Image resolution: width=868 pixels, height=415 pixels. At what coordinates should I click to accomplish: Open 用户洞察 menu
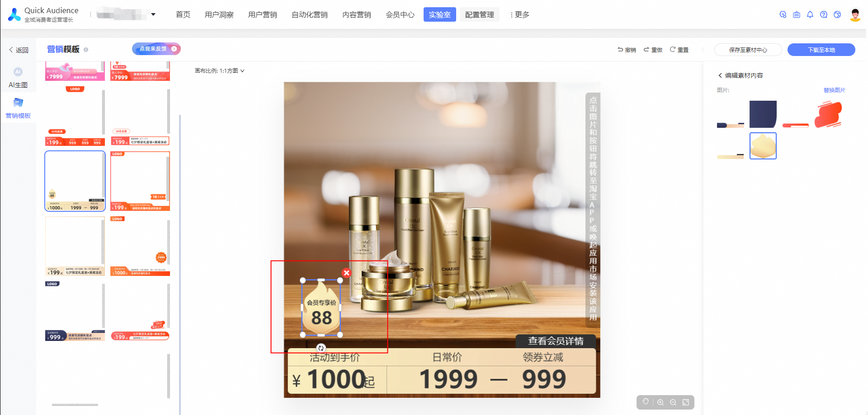(219, 14)
